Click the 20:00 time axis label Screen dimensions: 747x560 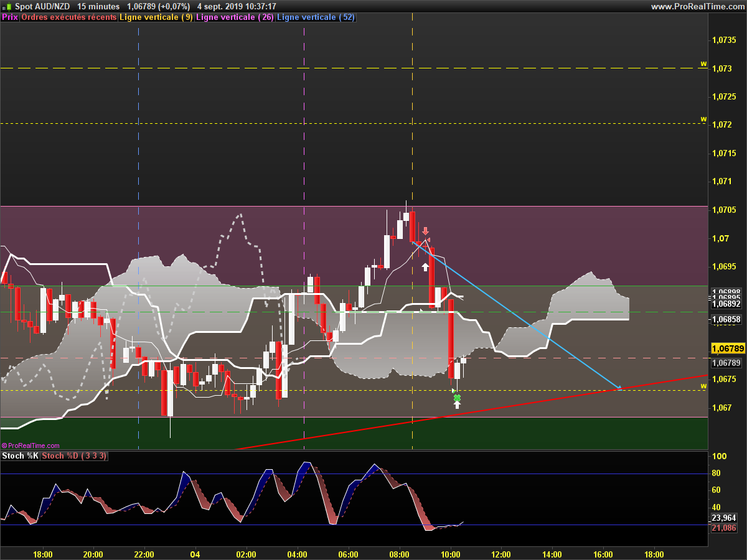pyautogui.click(x=93, y=554)
